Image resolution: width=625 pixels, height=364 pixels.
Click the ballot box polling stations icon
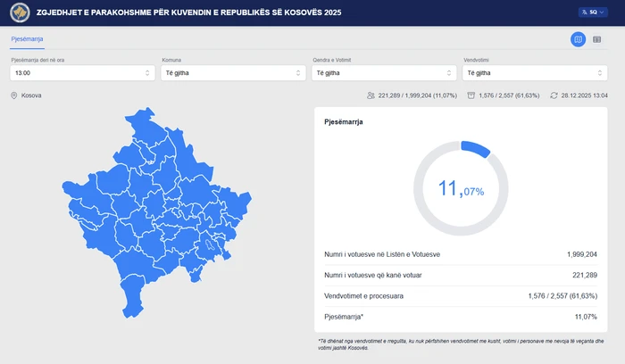coord(471,95)
